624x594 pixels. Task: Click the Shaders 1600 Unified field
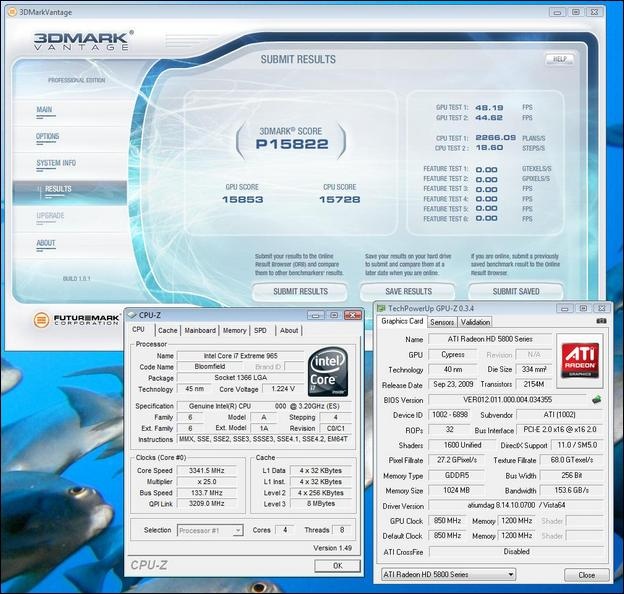[x=462, y=445]
